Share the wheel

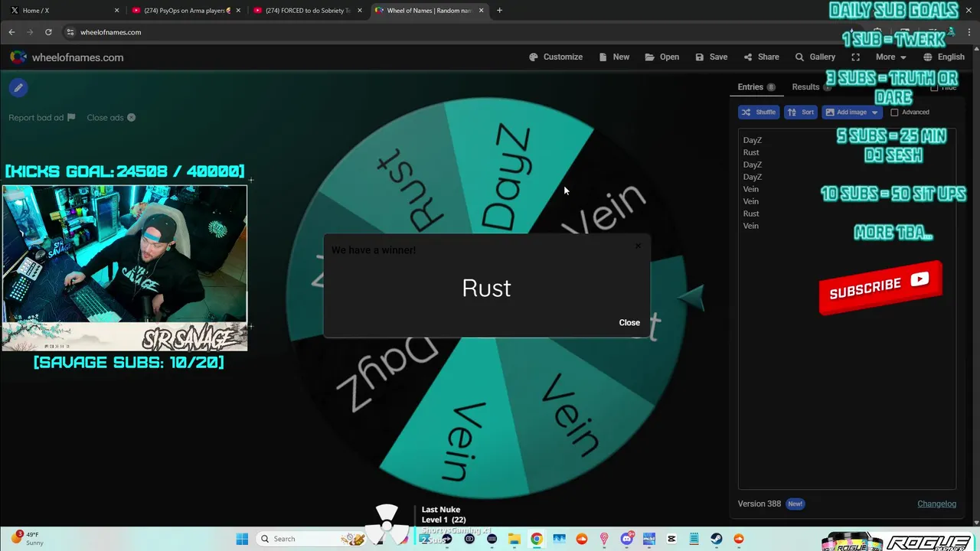tap(761, 57)
